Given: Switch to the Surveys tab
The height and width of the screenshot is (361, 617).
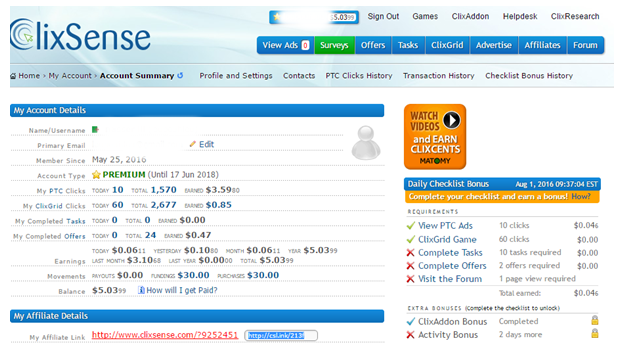Looking at the screenshot, I should pos(334,45).
